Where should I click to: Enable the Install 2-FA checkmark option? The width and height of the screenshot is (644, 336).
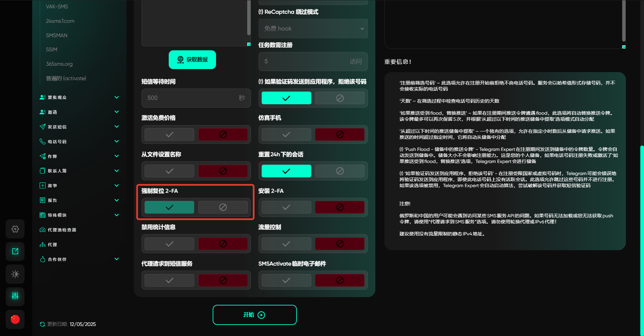[x=286, y=207]
